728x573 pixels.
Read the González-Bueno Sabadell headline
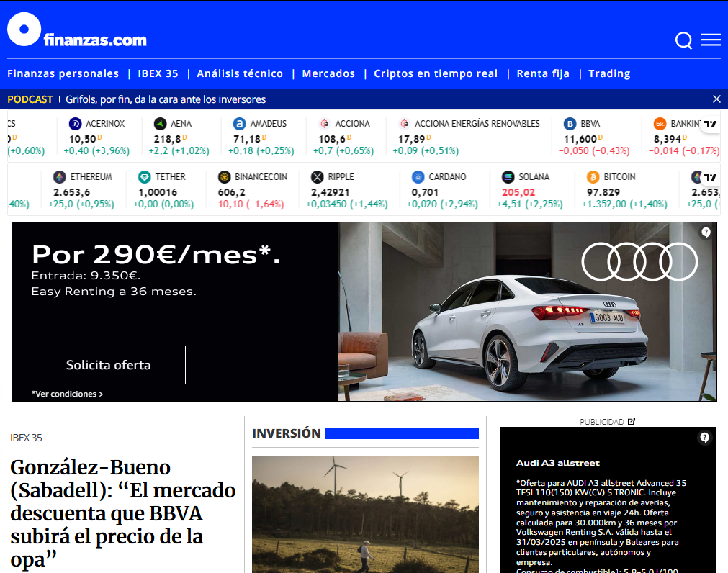[123, 513]
